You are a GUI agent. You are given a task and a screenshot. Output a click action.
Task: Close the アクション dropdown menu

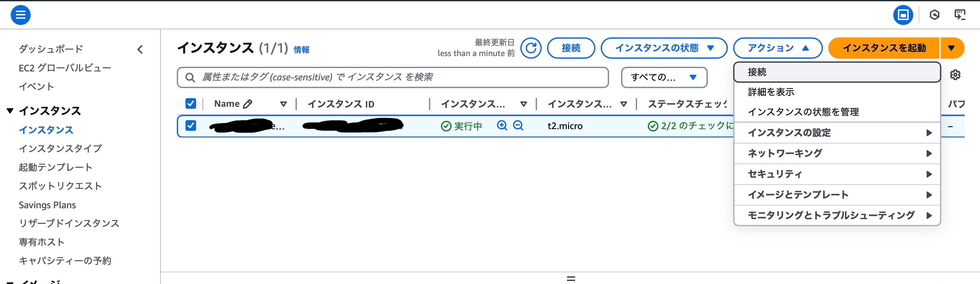pos(778,48)
